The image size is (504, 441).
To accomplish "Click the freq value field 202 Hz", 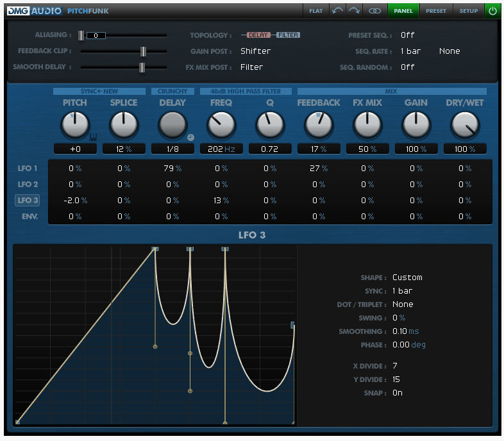I will coord(221,149).
